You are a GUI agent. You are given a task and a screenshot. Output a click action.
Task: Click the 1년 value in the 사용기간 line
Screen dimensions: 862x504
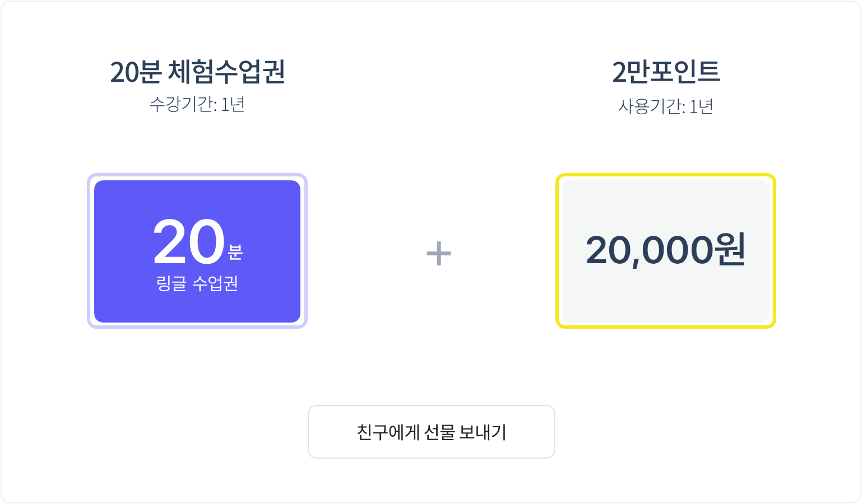tap(701, 106)
